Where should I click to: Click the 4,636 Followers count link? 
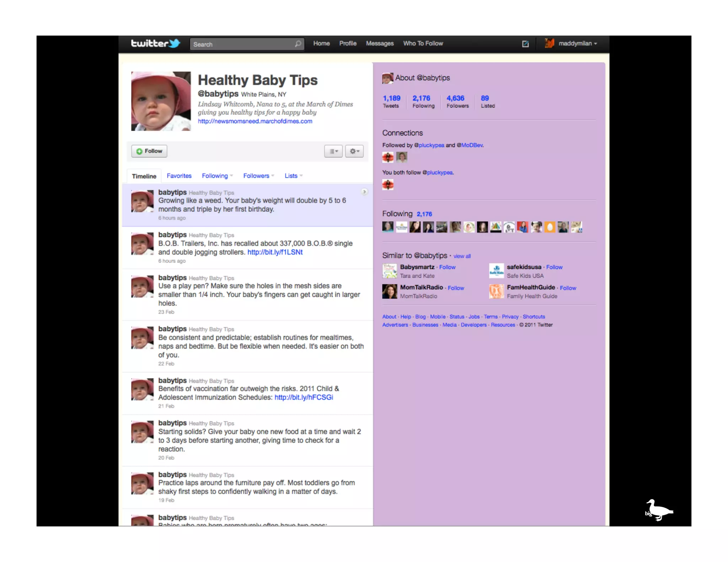[455, 98]
